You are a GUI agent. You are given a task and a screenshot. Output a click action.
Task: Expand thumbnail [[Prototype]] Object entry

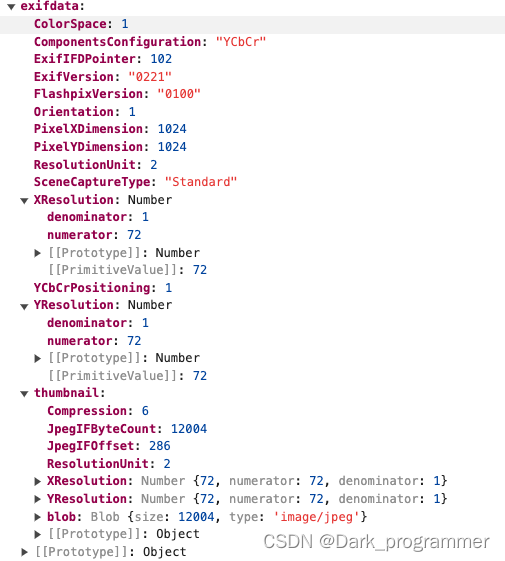(38, 535)
